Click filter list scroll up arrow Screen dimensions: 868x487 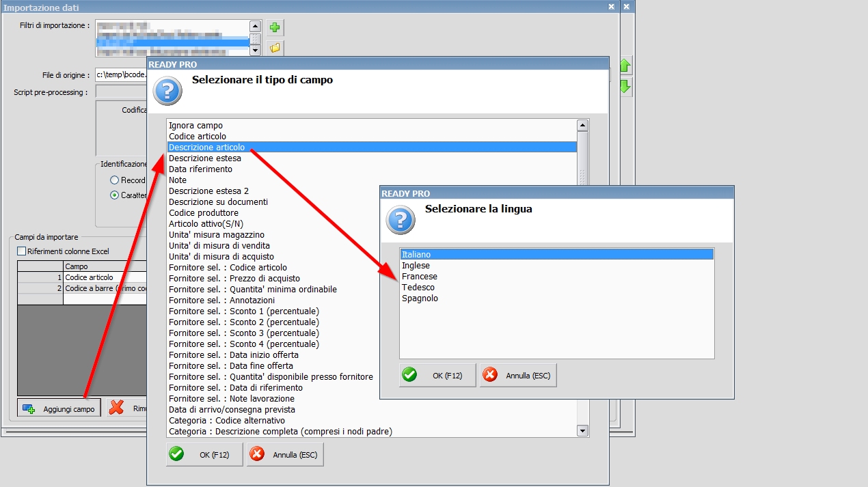[256, 26]
